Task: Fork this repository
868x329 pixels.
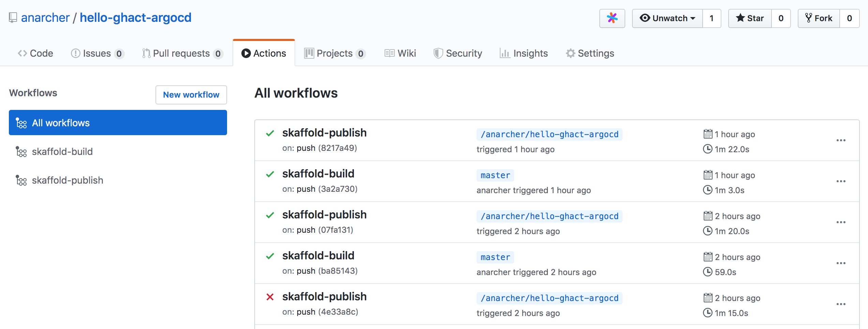Action: [x=819, y=18]
